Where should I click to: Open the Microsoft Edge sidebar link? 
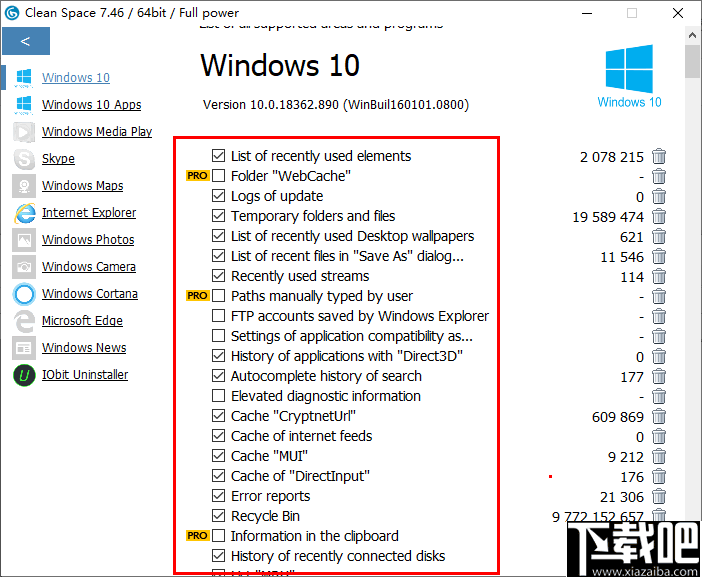pos(82,321)
